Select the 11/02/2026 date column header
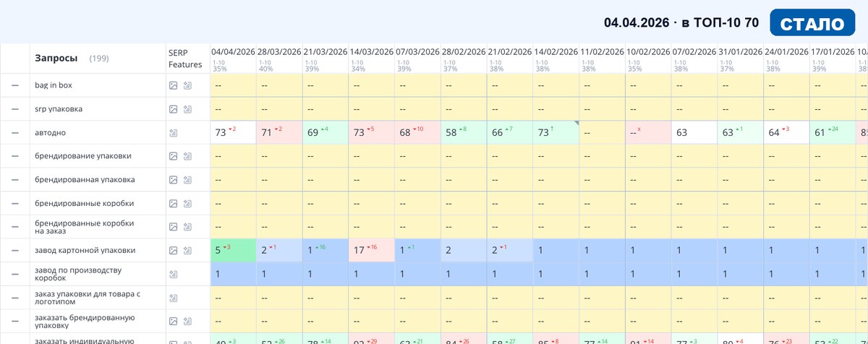 [603, 52]
